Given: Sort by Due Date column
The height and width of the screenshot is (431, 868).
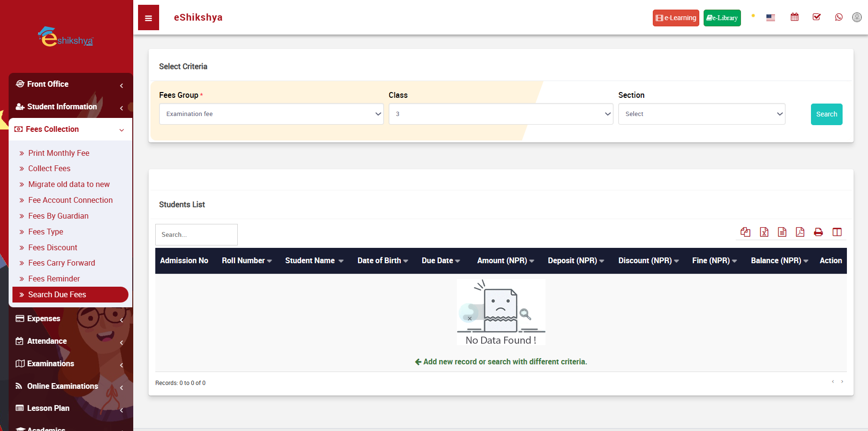Looking at the screenshot, I should (440, 260).
